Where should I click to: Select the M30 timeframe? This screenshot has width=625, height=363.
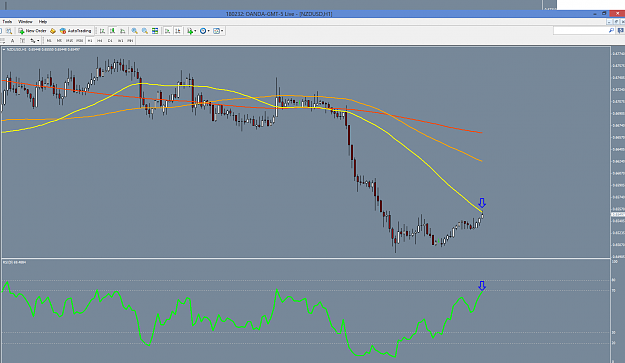point(79,40)
